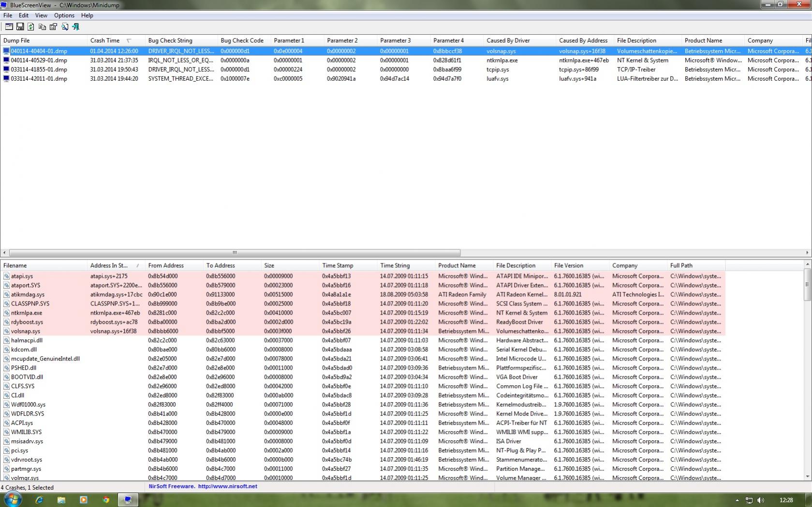Open the Windows Start menu orb
This screenshot has height=507, width=812.
[x=13, y=499]
